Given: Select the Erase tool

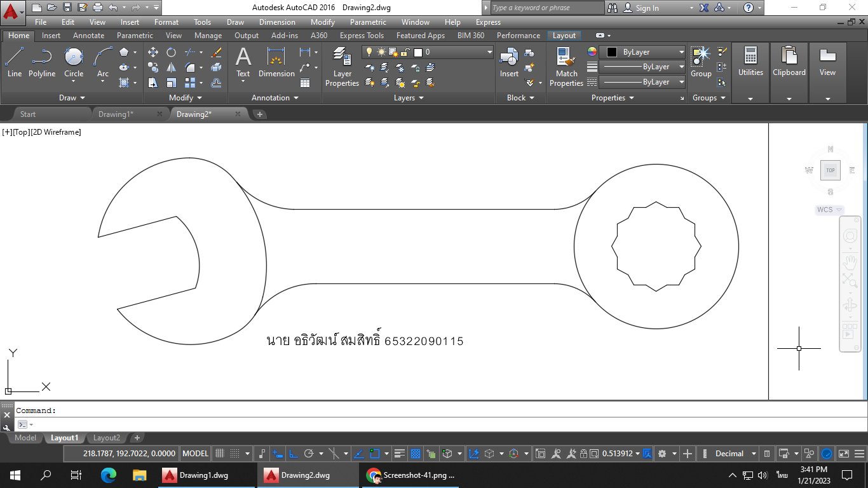Looking at the screenshot, I should [216, 52].
